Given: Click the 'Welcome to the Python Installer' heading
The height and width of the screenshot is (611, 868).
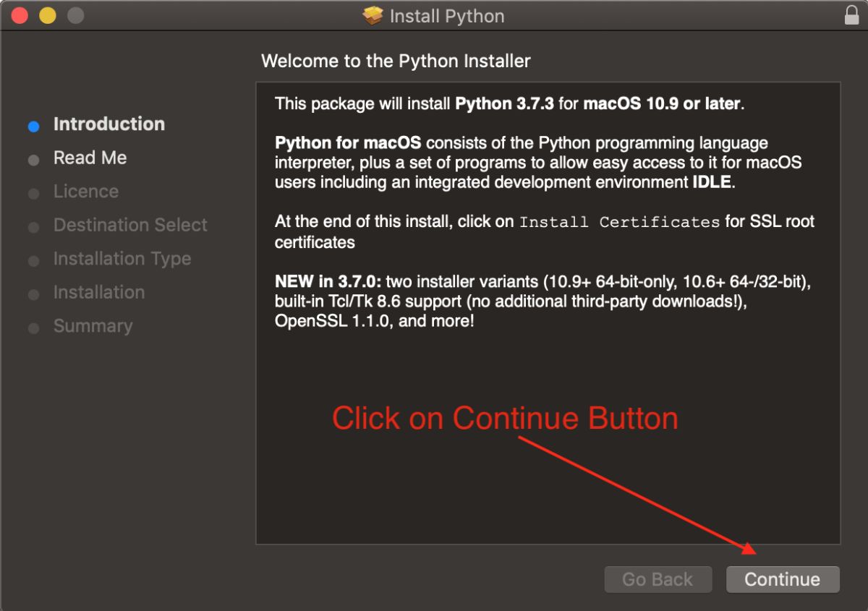Looking at the screenshot, I should pyautogui.click(x=396, y=61).
